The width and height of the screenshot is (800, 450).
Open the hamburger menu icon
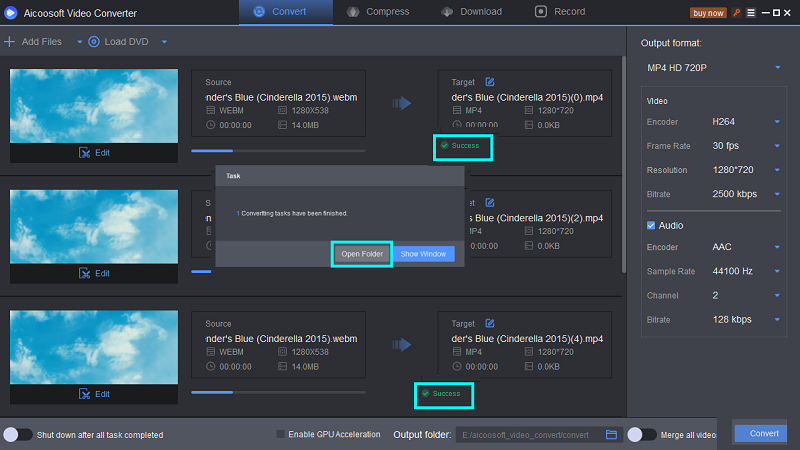pos(751,13)
